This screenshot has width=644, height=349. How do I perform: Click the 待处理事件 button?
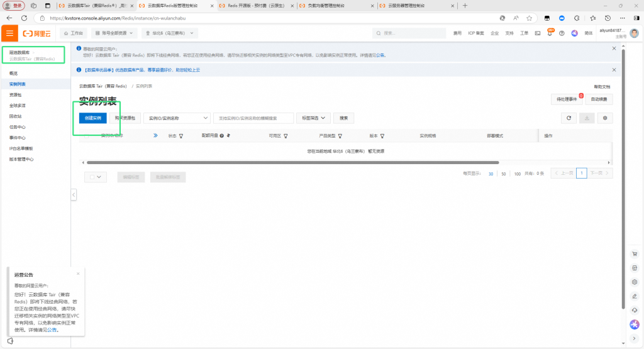coord(566,99)
